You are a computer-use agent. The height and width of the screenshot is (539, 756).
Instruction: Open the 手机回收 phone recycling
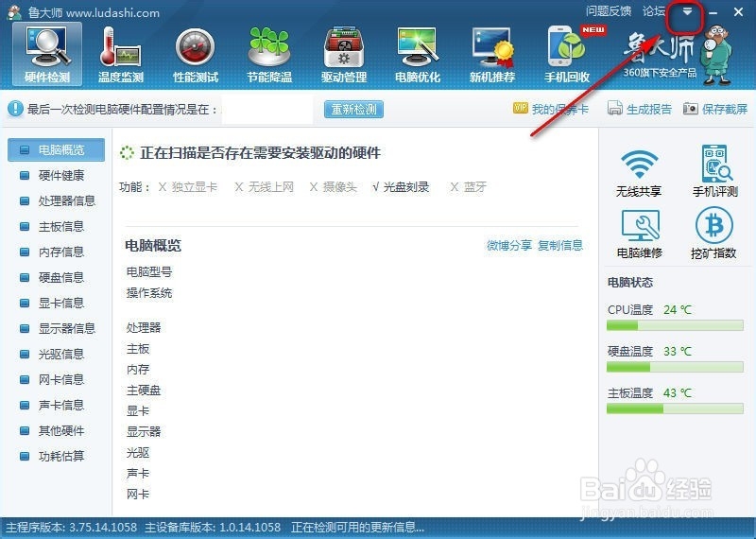tap(567, 55)
